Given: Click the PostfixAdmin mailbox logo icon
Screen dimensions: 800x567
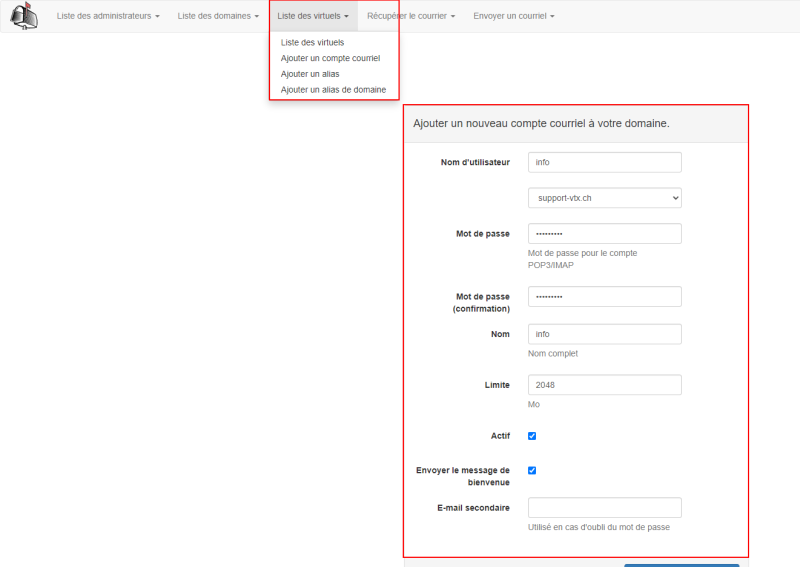Looking at the screenshot, I should [x=24, y=16].
